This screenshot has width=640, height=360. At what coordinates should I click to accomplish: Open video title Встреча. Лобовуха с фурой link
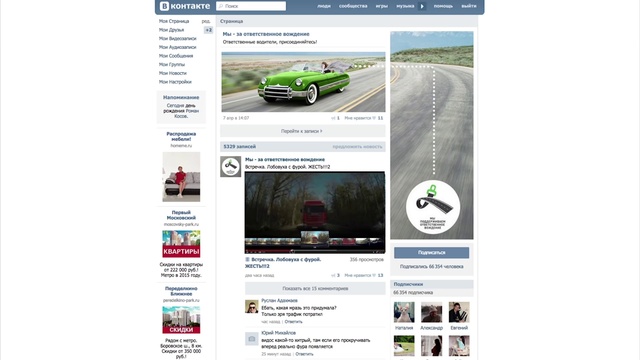coord(282,262)
